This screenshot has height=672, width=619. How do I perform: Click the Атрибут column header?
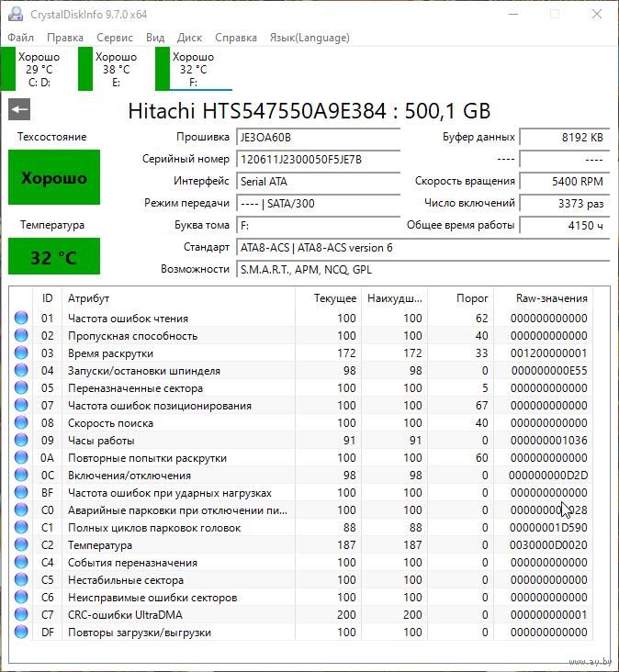tap(178, 298)
